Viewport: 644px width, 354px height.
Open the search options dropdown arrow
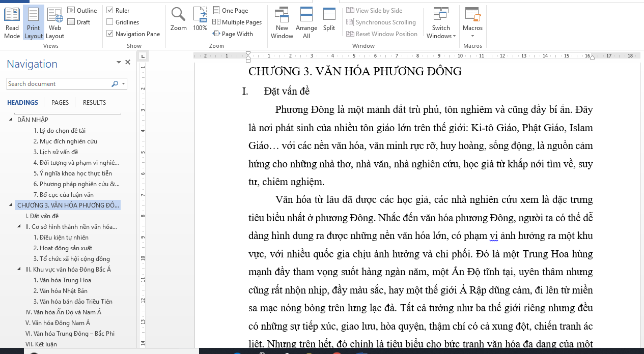point(124,84)
